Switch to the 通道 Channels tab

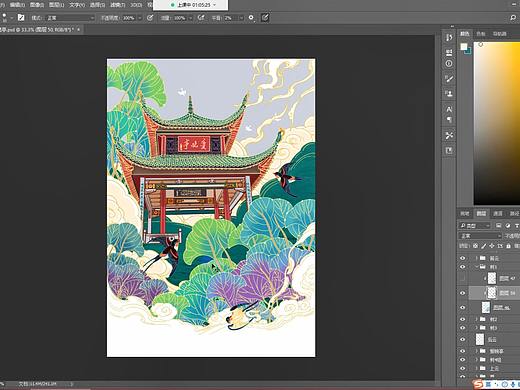498,213
